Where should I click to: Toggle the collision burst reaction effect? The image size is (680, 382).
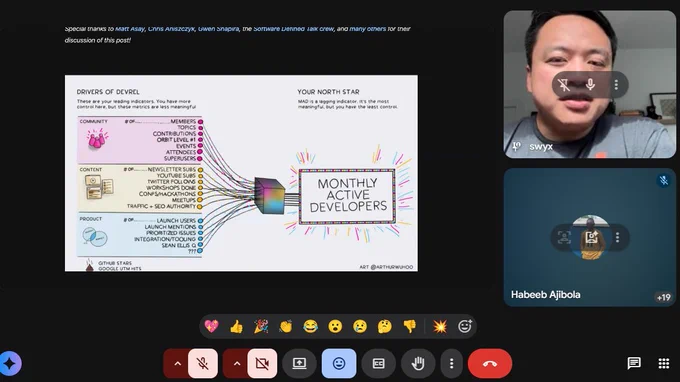click(x=440, y=326)
